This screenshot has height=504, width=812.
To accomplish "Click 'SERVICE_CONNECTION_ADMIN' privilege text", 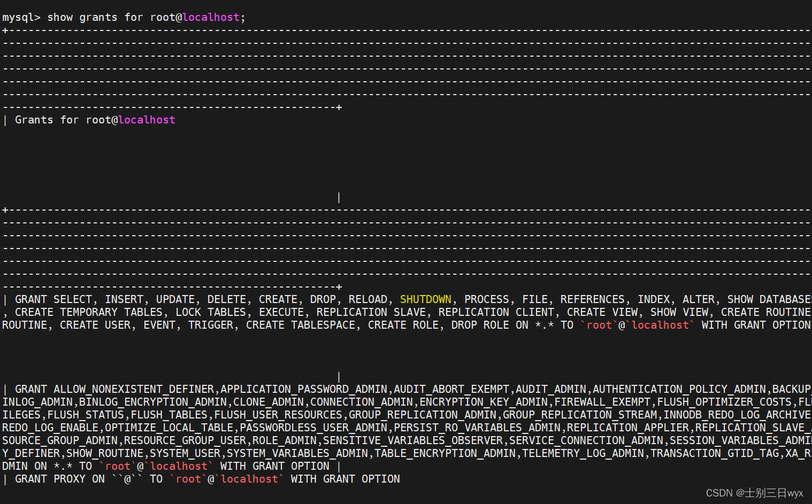I will (x=586, y=441).
